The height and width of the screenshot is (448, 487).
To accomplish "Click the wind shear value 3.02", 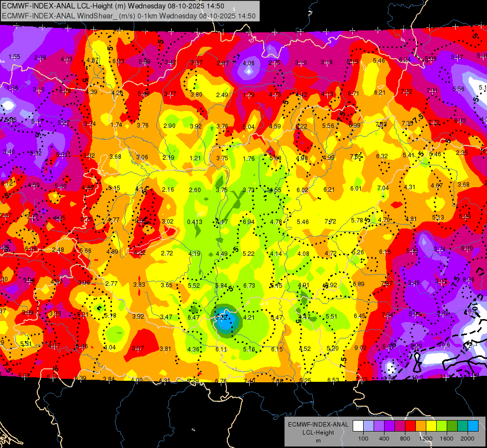I will pyautogui.click(x=168, y=222).
